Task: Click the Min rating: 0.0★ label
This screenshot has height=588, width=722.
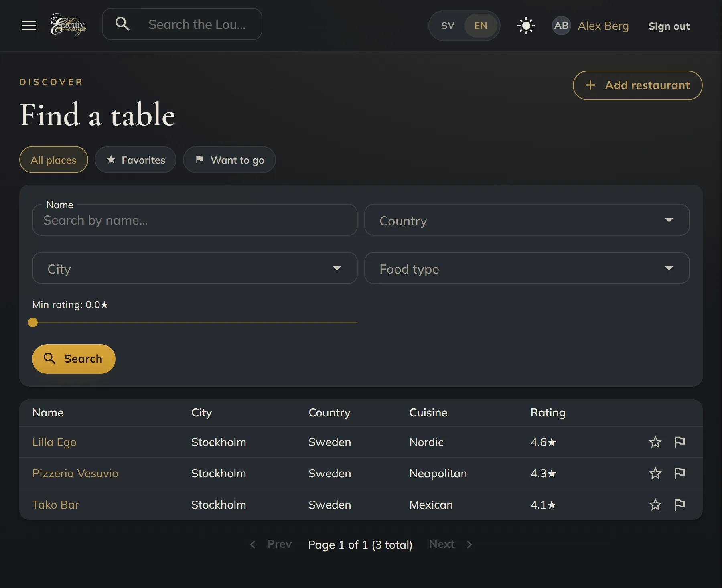Action: tap(70, 305)
